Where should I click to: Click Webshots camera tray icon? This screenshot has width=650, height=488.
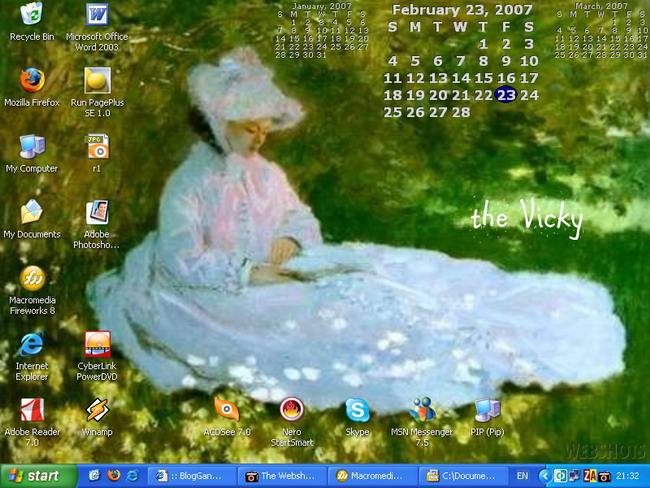(604, 476)
